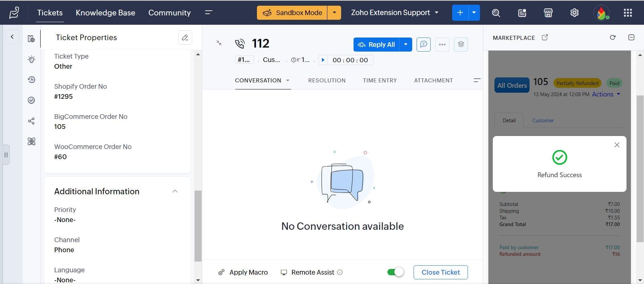Refresh the Marketplace panel
The width and height of the screenshot is (644, 284).
coord(612,38)
